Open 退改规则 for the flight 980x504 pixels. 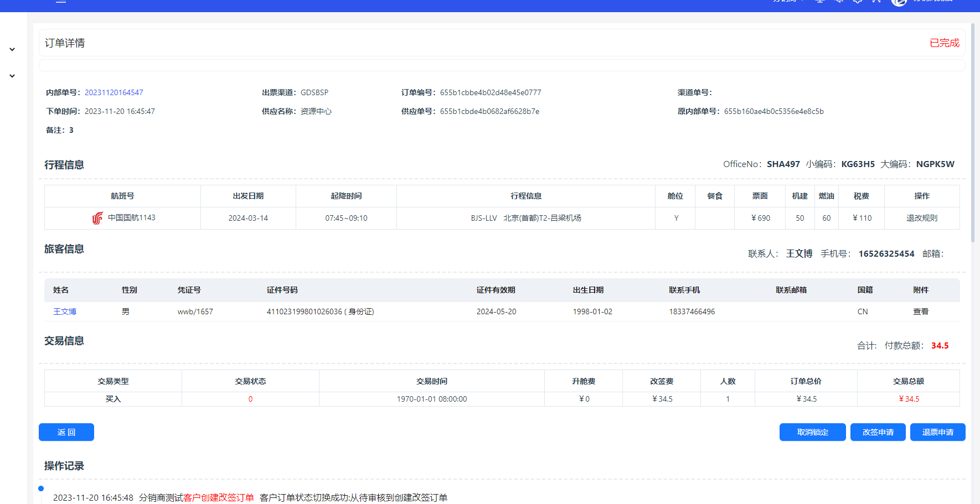click(x=921, y=218)
